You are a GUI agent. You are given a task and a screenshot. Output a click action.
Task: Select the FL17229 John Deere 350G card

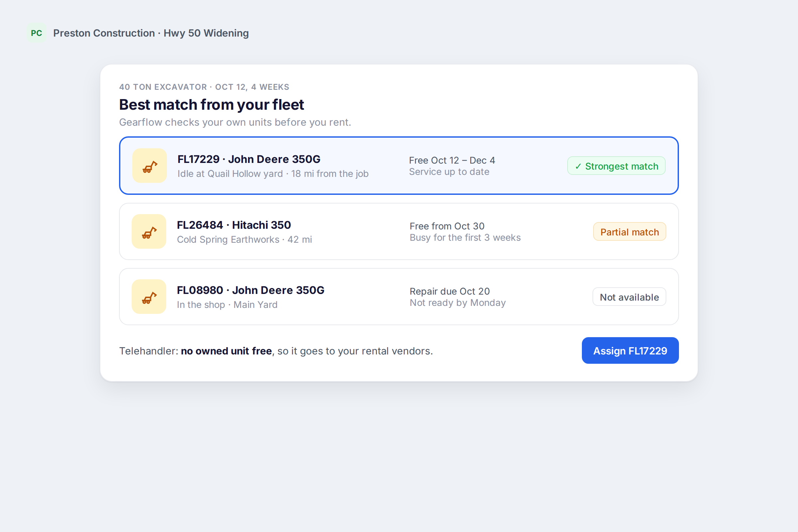click(x=399, y=166)
